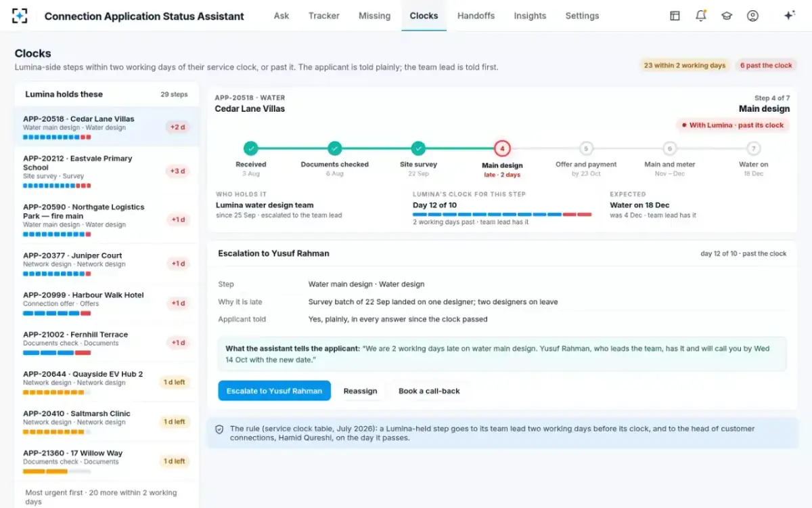Click the app logo icon
The height and width of the screenshot is (508, 812).
pyautogui.click(x=20, y=16)
